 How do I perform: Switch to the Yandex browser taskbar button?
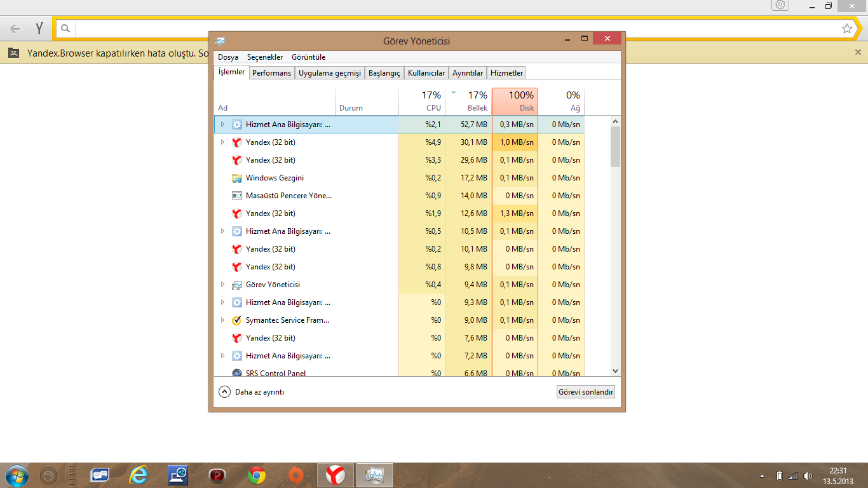click(336, 475)
